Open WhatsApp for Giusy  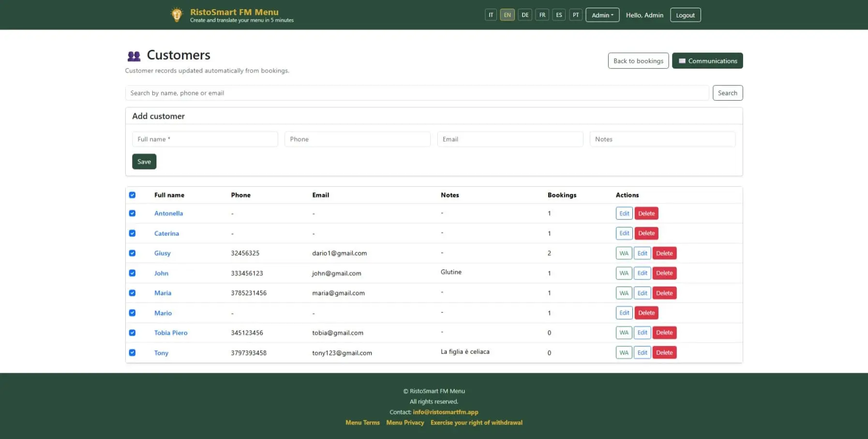pos(624,253)
